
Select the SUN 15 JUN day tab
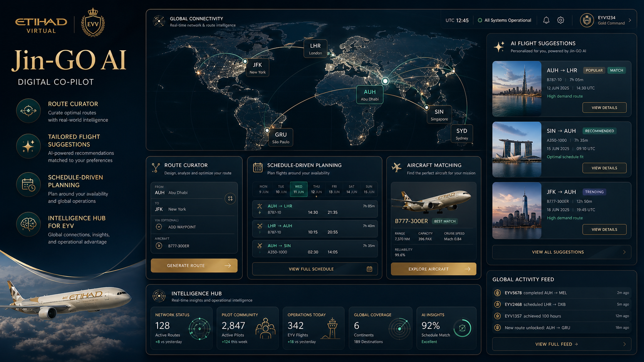click(x=369, y=189)
